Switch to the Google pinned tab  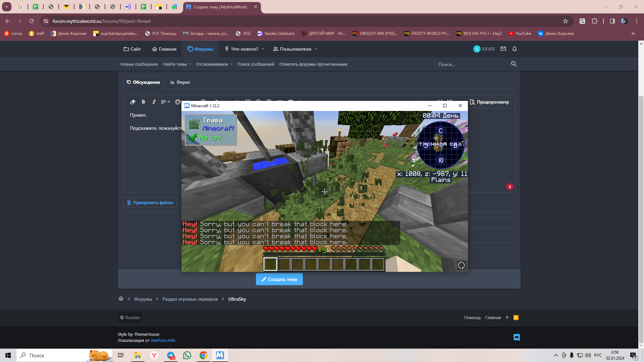point(20,7)
